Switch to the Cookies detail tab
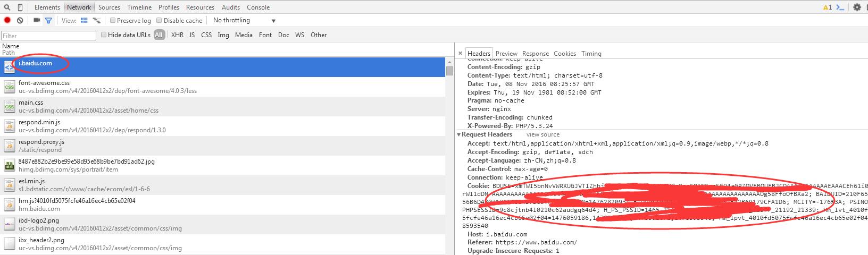868x255 pixels. 565,54
